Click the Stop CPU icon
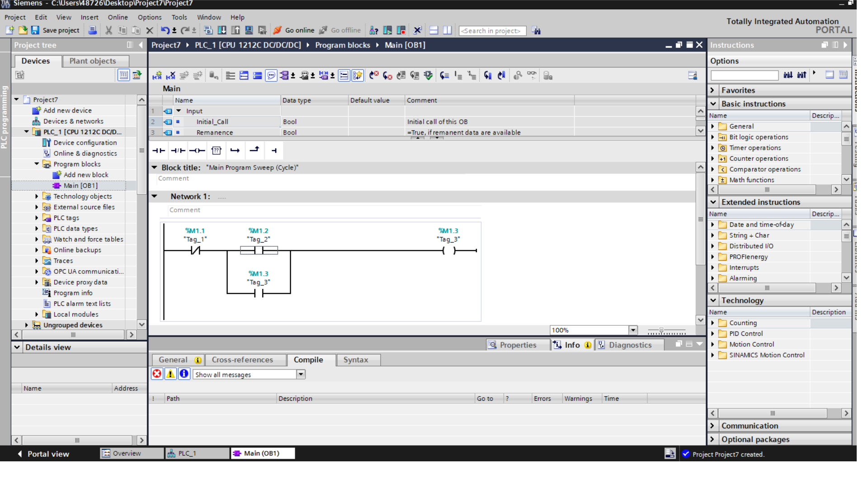868x488 pixels. tap(401, 30)
